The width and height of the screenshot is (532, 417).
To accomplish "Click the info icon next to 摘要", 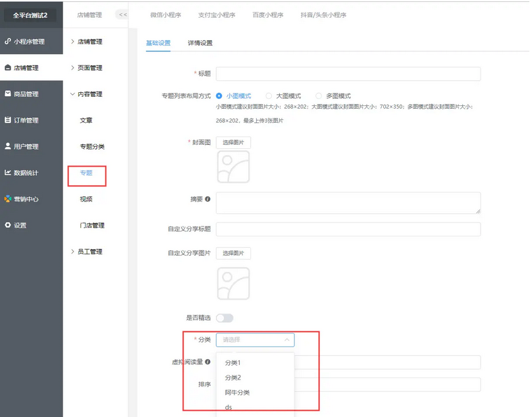I will (207, 199).
